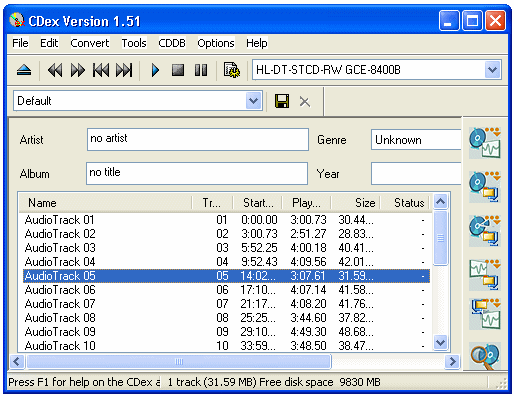The width and height of the screenshot is (514, 396).
Task: Select AudioTrack 08 row
Action: [x=226, y=318]
